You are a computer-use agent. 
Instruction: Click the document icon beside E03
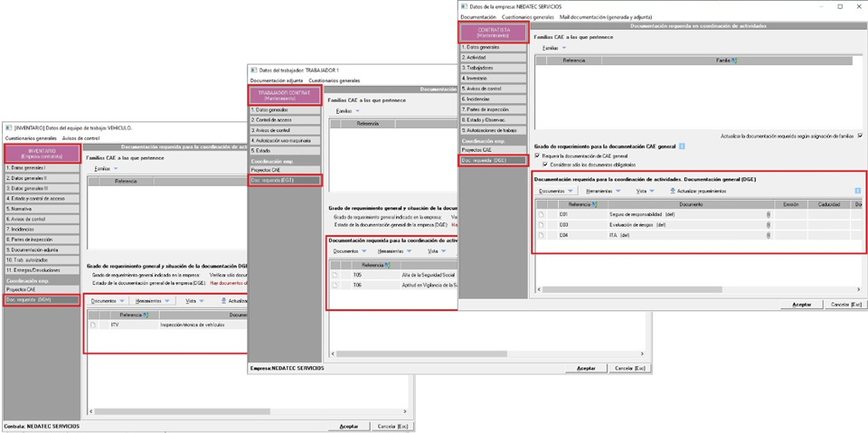click(542, 224)
